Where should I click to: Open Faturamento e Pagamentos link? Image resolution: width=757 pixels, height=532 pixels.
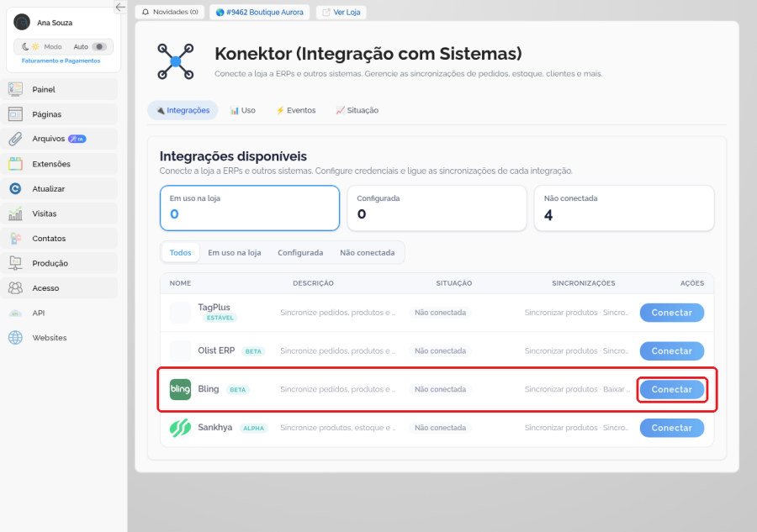pyautogui.click(x=61, y=61)
